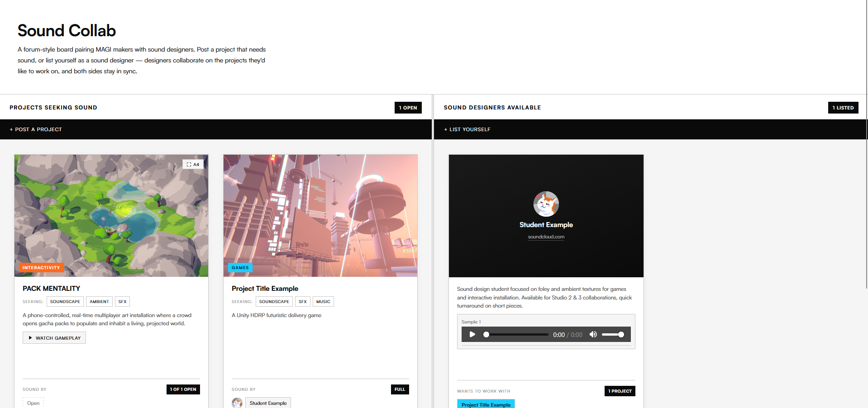Mute the audio player speaker icon

coord(593,335)
